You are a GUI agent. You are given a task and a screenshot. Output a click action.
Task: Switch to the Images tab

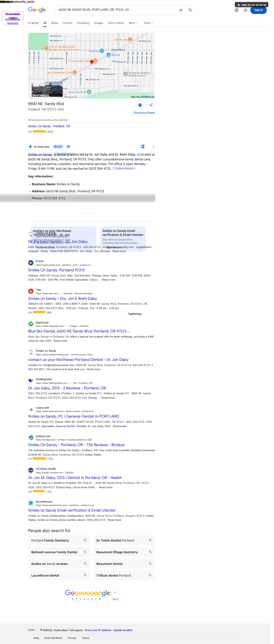tap(98, 23)
